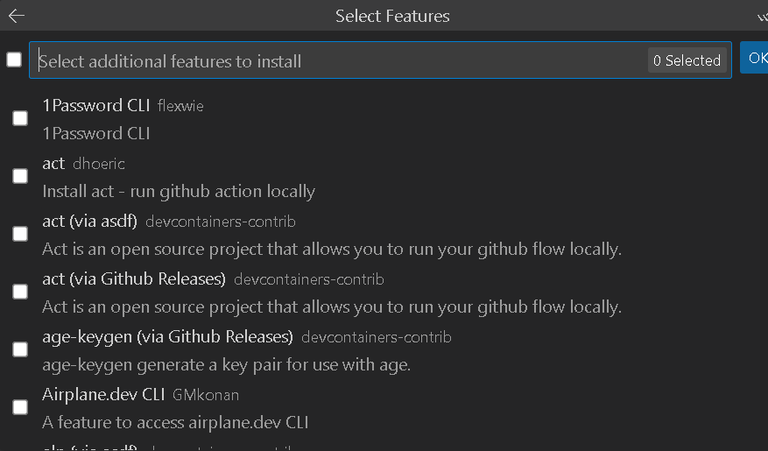The image size is (768, 451).
Task: Select the '1Password CLI' feature title
Action: pyautogui.click(x=96, y=105)
